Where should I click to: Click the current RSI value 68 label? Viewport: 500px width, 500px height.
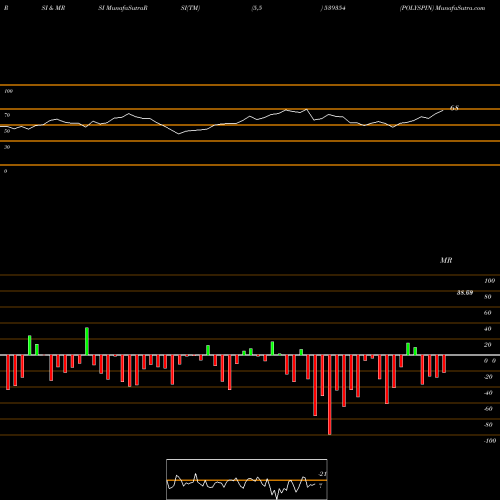pos(454,108)
